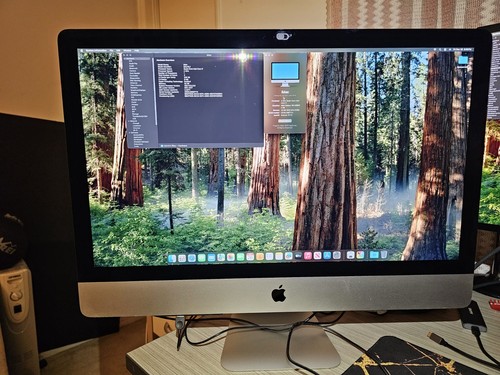Launch Safari from the Dock
The height and width of the screenshot is (375, 500).
tap(192, 258)
